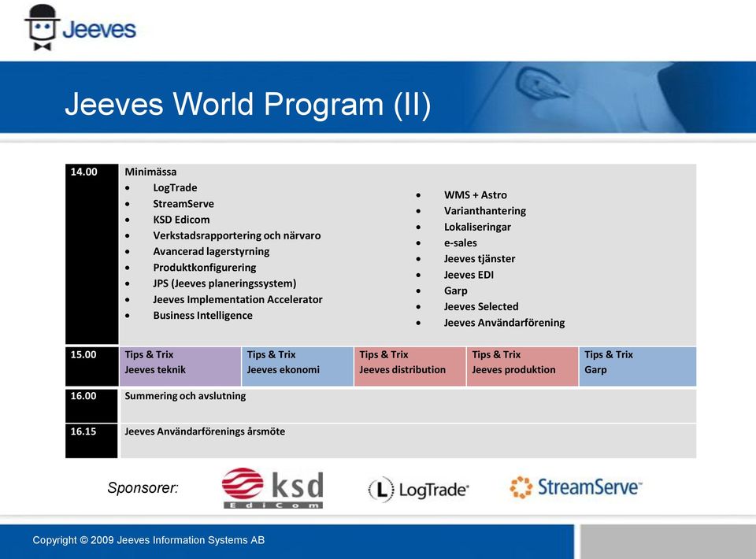Click the KSD Edicom sponsor logo

(272, 487)
